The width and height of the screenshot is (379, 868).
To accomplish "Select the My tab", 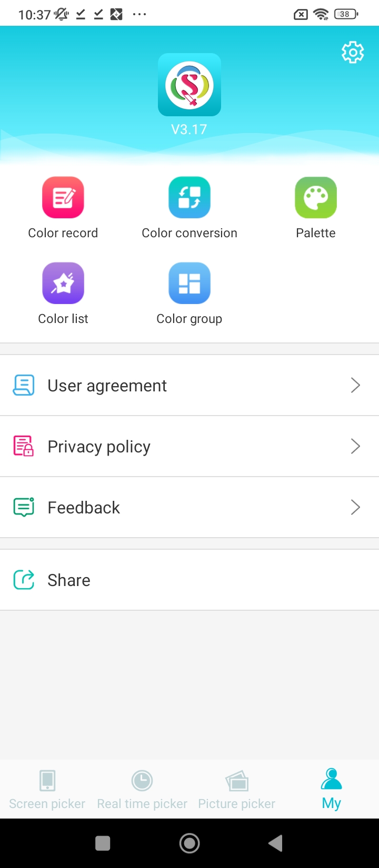I will click(x=332, y=789).
